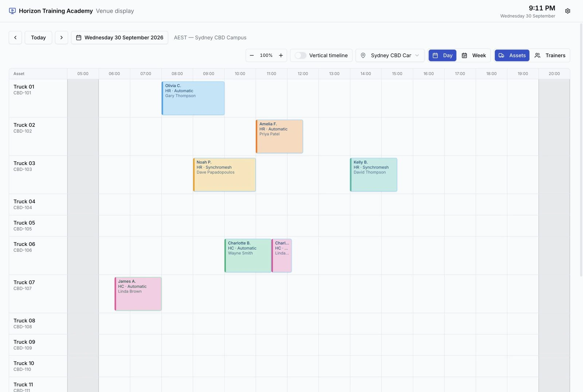Image resolution: width=583 pixels, height=392 pixels.
Task: Open Olivia C. booking on Truck 01
Action: click(193, 98)
